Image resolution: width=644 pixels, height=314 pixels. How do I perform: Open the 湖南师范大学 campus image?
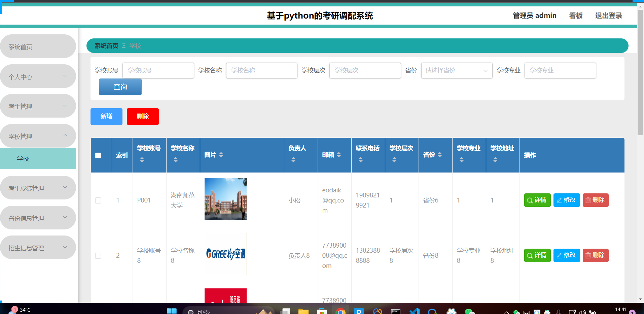pos(225,199)
